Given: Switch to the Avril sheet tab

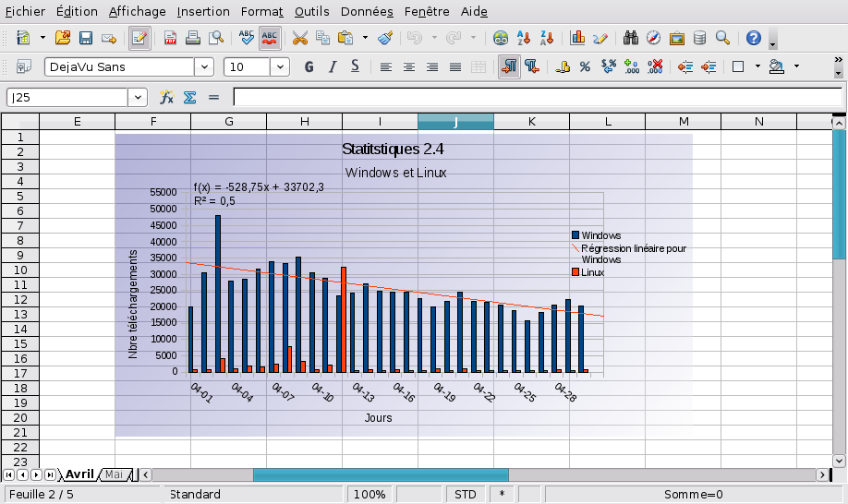Looking at the screenshot, I should pos(79,474).
